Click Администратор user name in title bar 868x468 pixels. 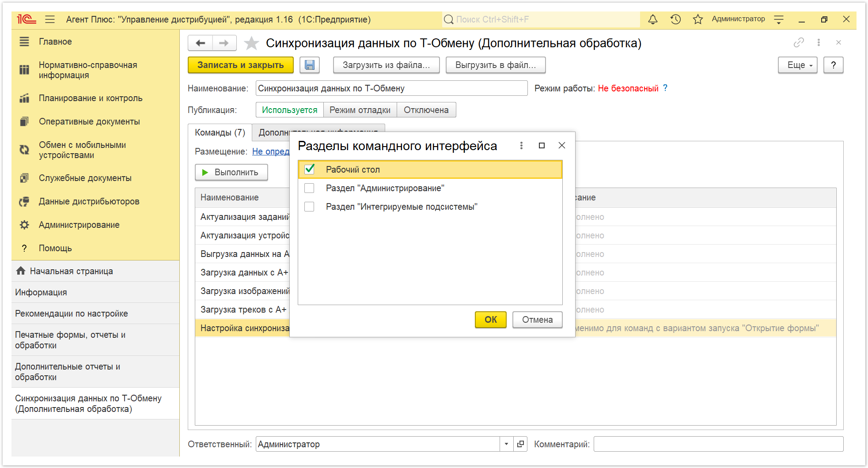coord(738,19)
